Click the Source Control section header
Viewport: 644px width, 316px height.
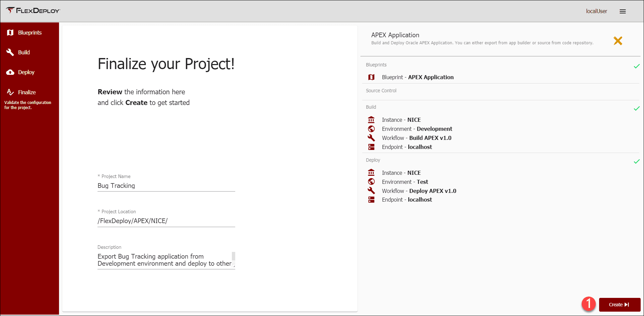[x=381, y=91]
